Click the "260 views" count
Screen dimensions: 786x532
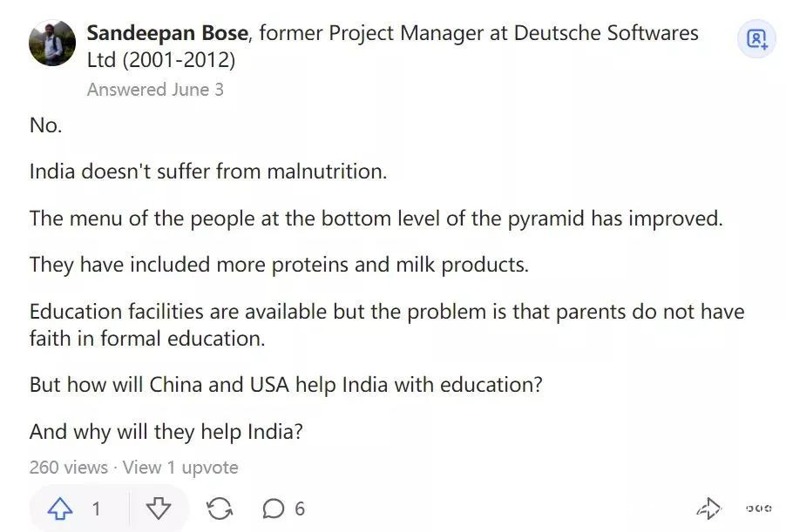point(69,468)
